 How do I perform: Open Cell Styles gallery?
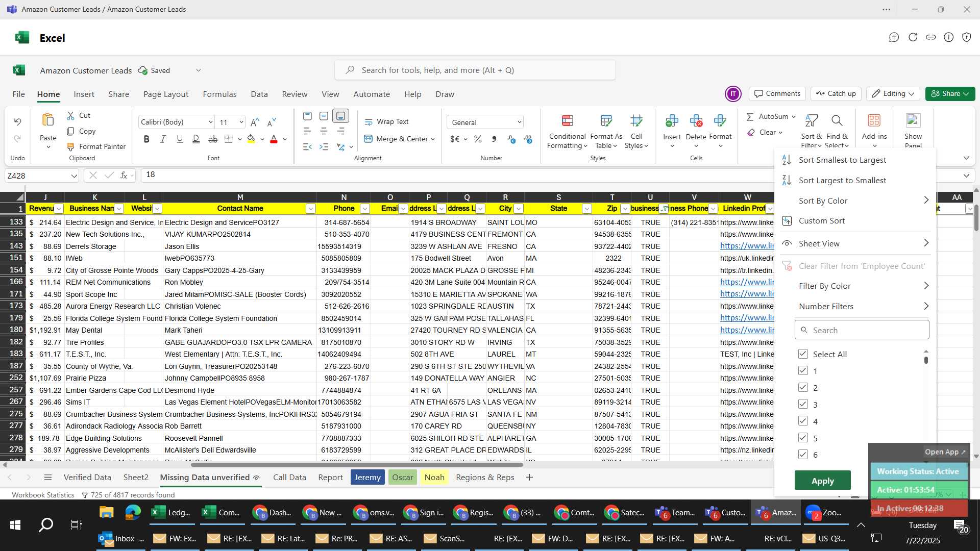tap(636, 132)
